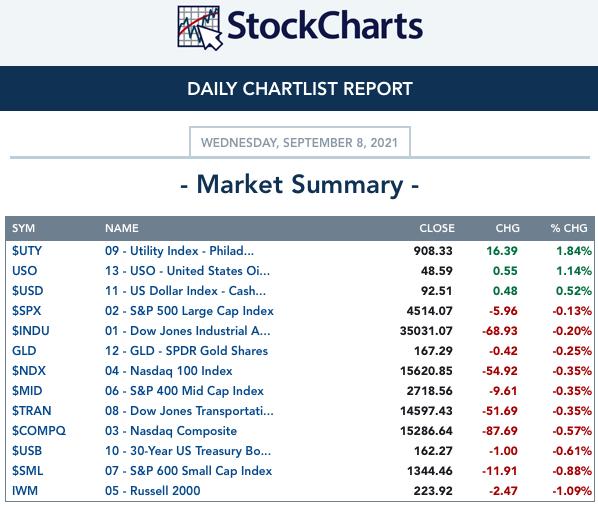Open the $UTY symbol link
The width and height of the screenshot is (598, 506).
pos(27,251)
